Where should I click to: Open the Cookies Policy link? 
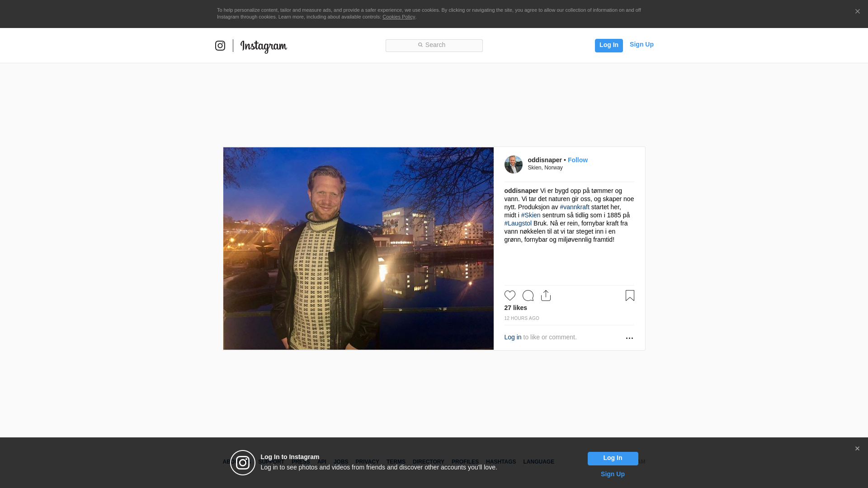point(398,17)
